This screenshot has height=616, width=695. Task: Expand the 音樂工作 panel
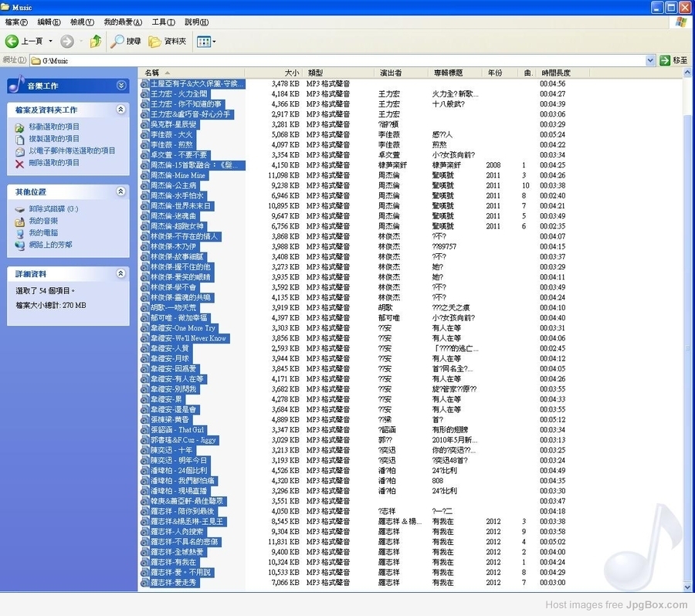pos(120,86)
